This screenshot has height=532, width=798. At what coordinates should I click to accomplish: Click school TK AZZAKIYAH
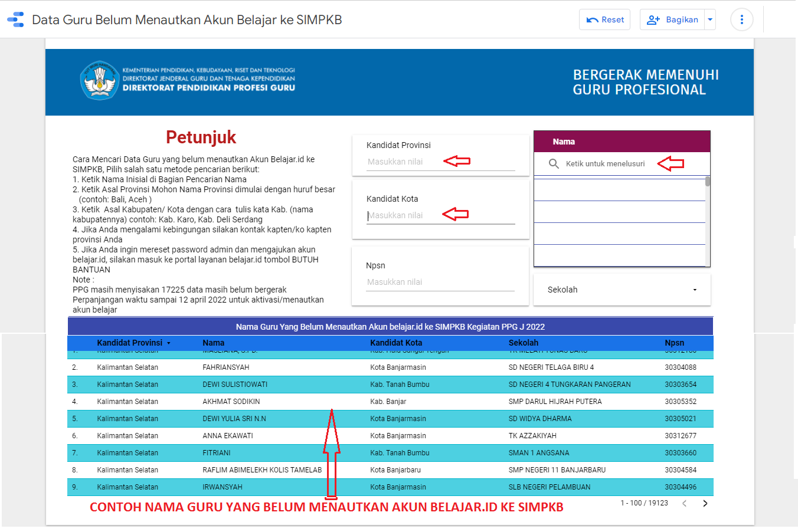click(532, 436)
